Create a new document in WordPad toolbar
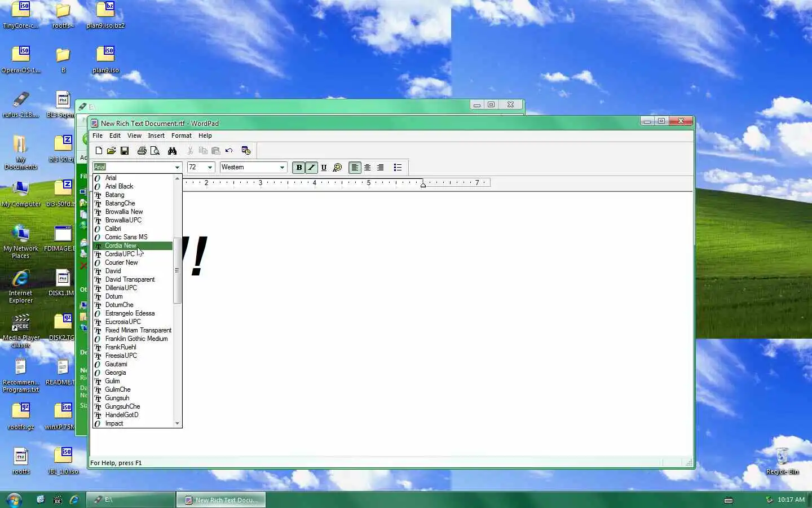812x508 pixels. tap(99, 151)
